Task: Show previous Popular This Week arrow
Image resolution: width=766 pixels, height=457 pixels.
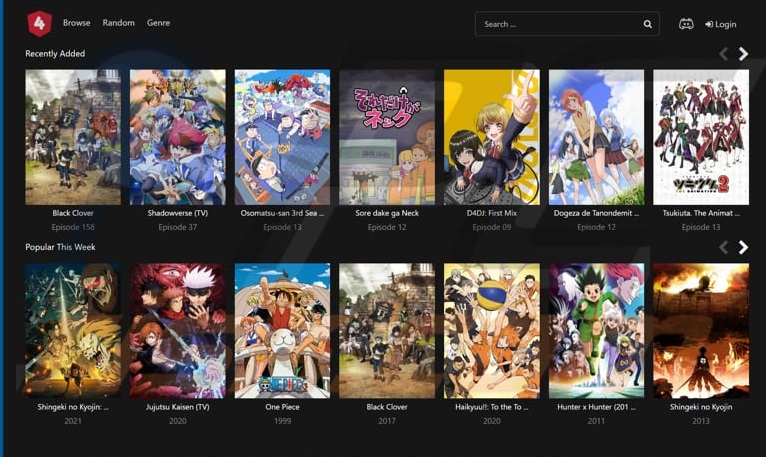Action: 723,247
